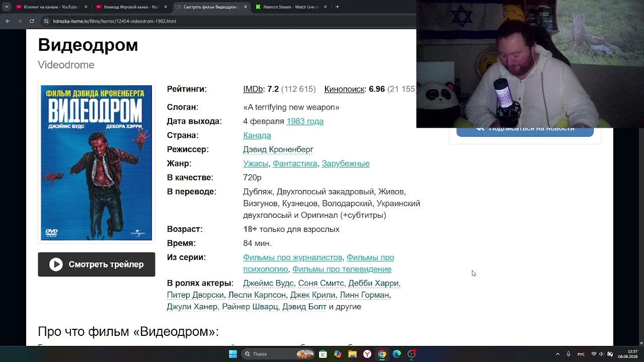Image resolution: width=644 pixels, height=362 pixels.
Task: Open actor 'Лесли Карлсон' page
Action: point(257,295)
